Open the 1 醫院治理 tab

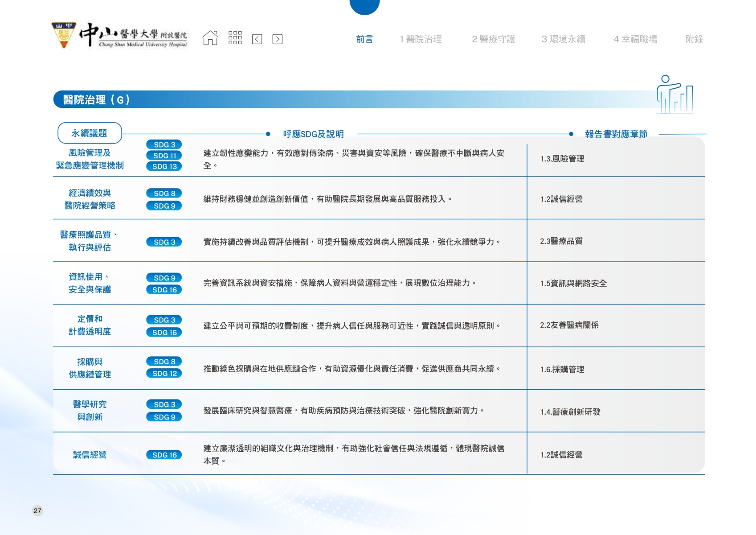pyautogui.click(x=421, y=39)
